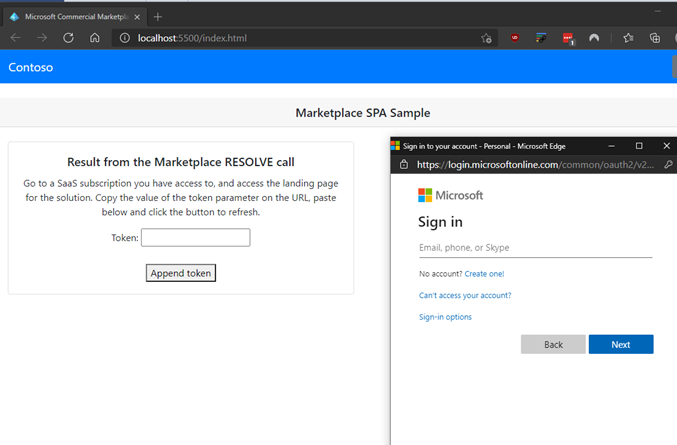Select the Microsoft Commercial Marketplace tab
This screenshot has width=677, height=445.
74,17
